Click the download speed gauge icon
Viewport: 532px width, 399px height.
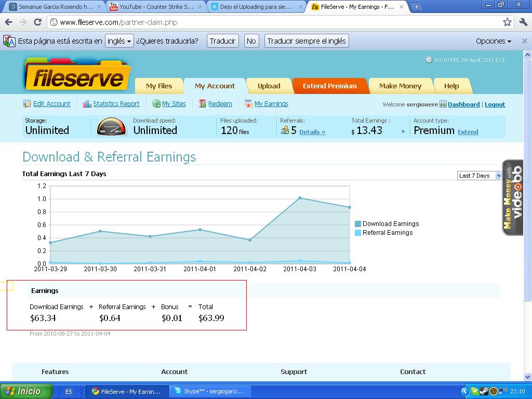111,127
